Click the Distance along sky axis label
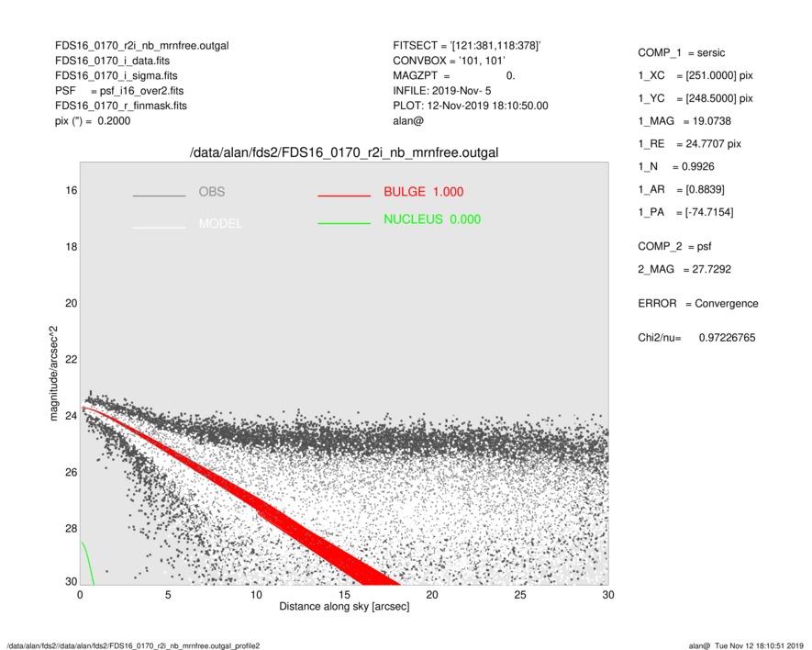 pos(343,608)
